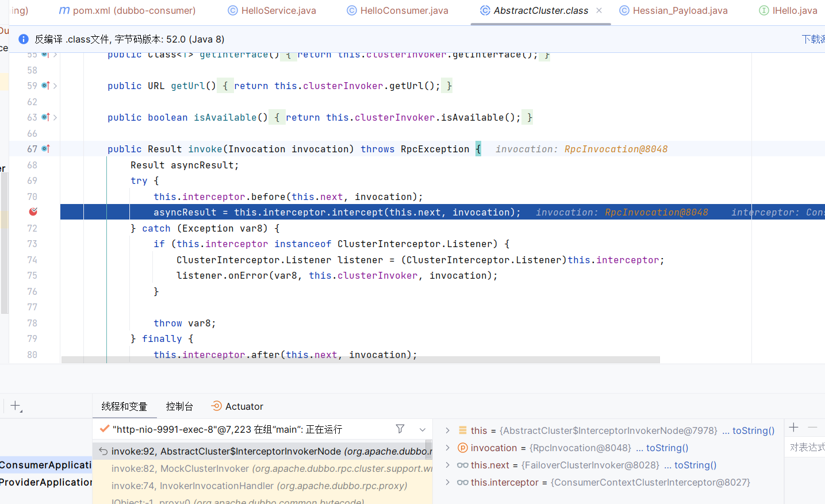Viewport: 825px width, 504px height.
Task: Click the horizontal scrollbar of the editor
Action: click(360, 360)
